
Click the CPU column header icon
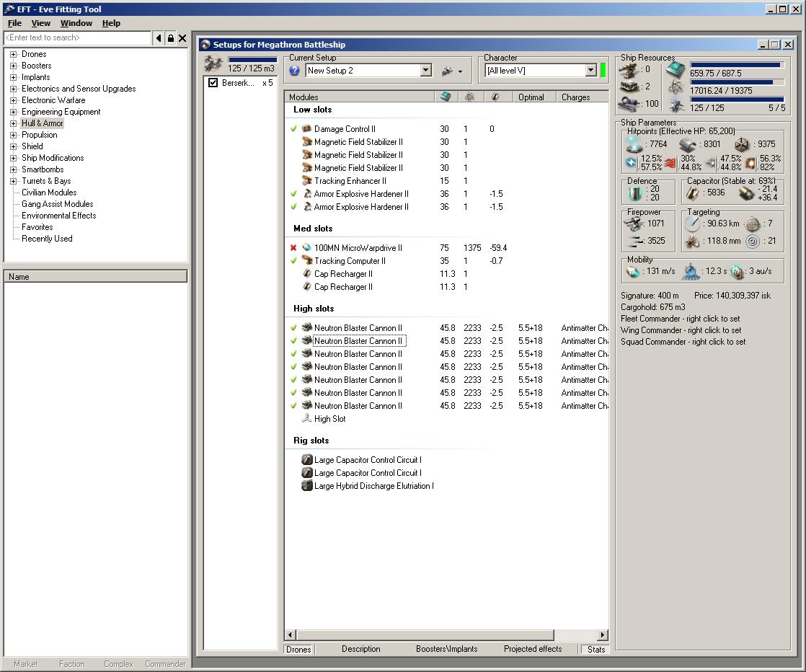click(446, 97)
